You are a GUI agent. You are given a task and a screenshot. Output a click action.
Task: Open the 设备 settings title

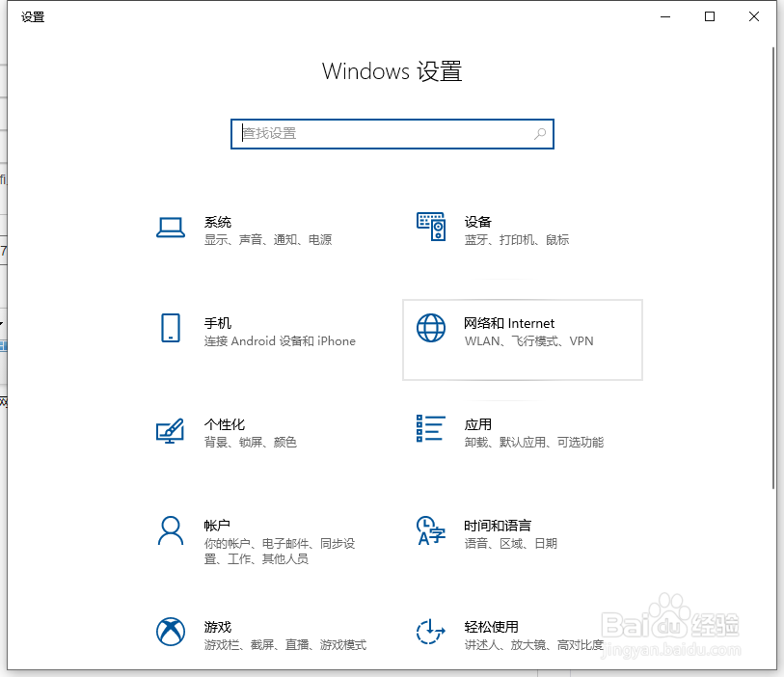click(x=477, y=222)
